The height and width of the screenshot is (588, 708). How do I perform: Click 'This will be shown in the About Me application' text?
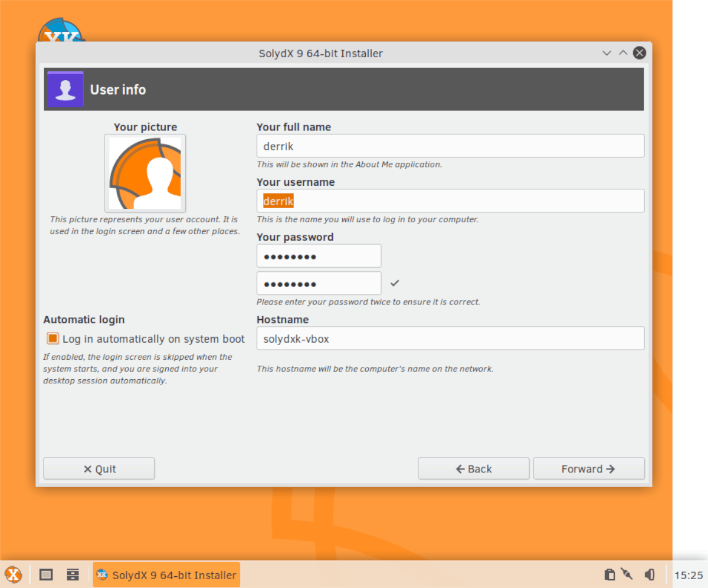pyautogui.click(x=349, y=165)
